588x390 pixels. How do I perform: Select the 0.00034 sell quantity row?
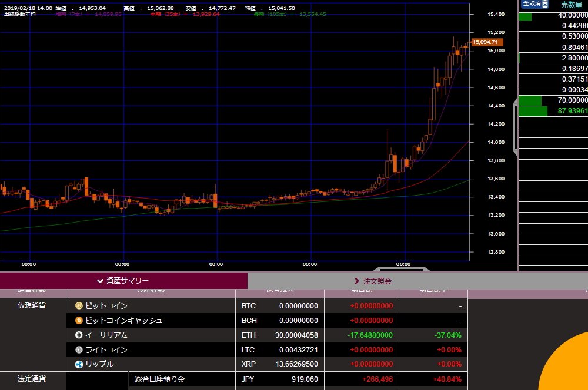[x=553, y=89]
